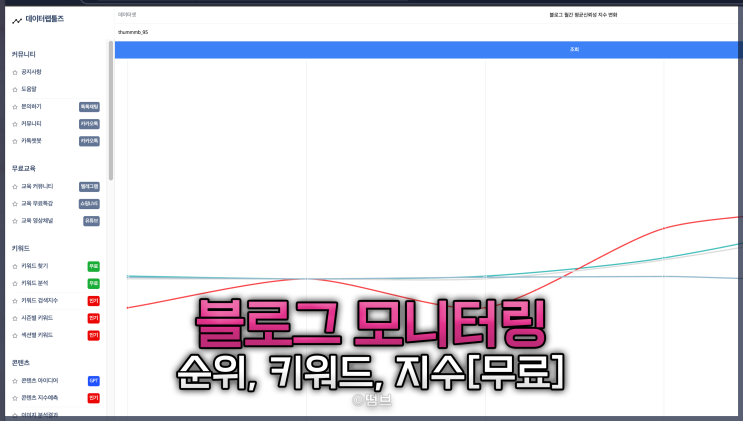Open the 카톡챗봇 menu entry

pyautogui.click(x=31, y=141)
